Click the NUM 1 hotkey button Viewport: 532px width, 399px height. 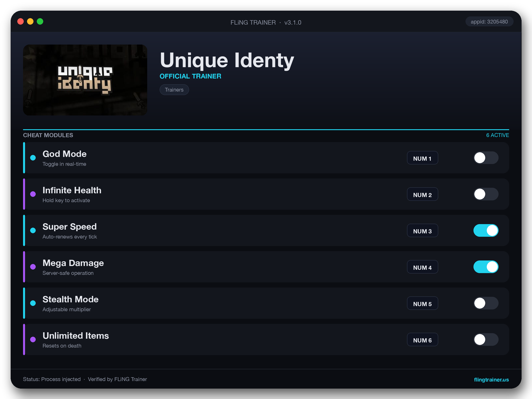[422, 158]
